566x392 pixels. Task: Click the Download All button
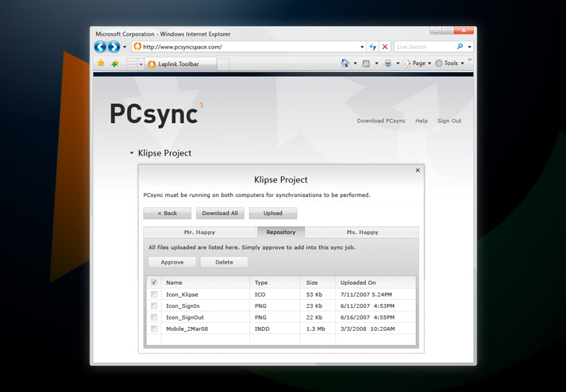220,213
